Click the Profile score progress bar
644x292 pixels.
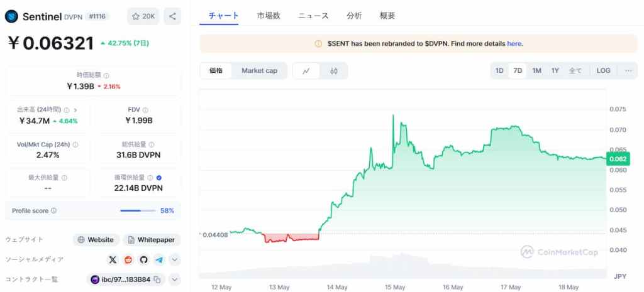pos(138,211)
